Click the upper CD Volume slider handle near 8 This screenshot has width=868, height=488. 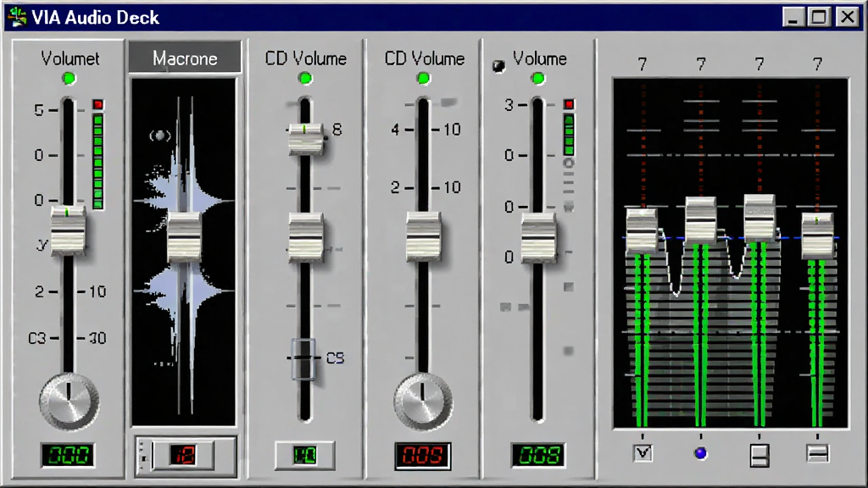(305, 139)
